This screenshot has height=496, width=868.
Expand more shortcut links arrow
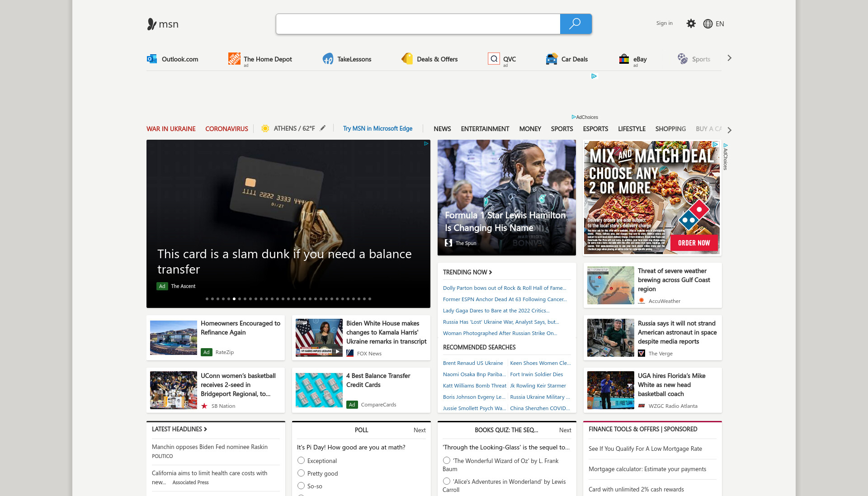pos(729,58)
